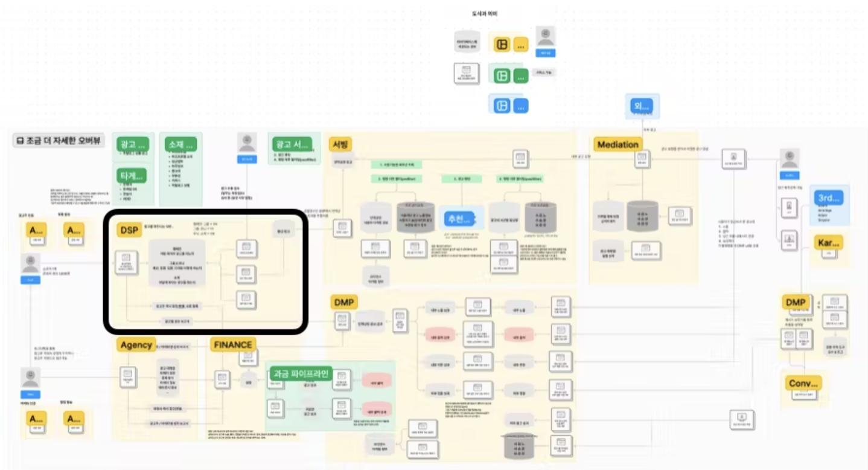Select the blue 외... sticker

[642, 106]
